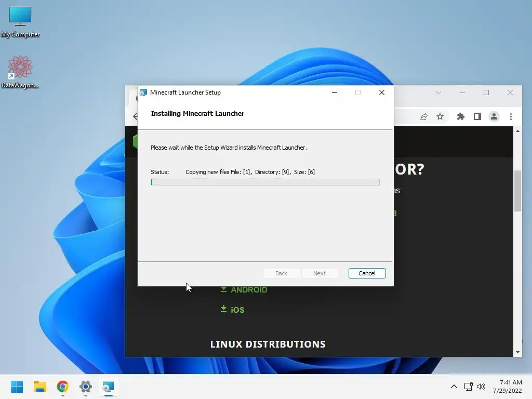Click the 'Installing Minecraft Launcher' heading
This screenshot has height=399, width=532.
[x=197, y=114]
